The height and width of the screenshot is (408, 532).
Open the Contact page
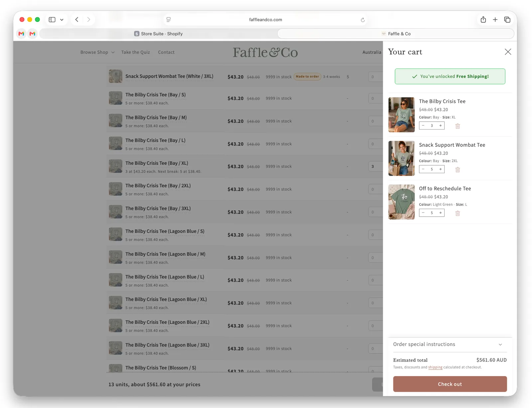point(166,52)
